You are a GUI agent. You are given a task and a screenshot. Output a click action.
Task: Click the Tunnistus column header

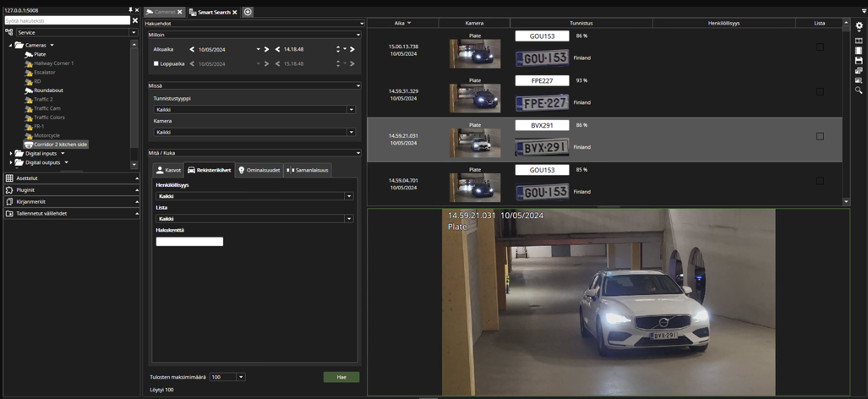tap(581, 23)
